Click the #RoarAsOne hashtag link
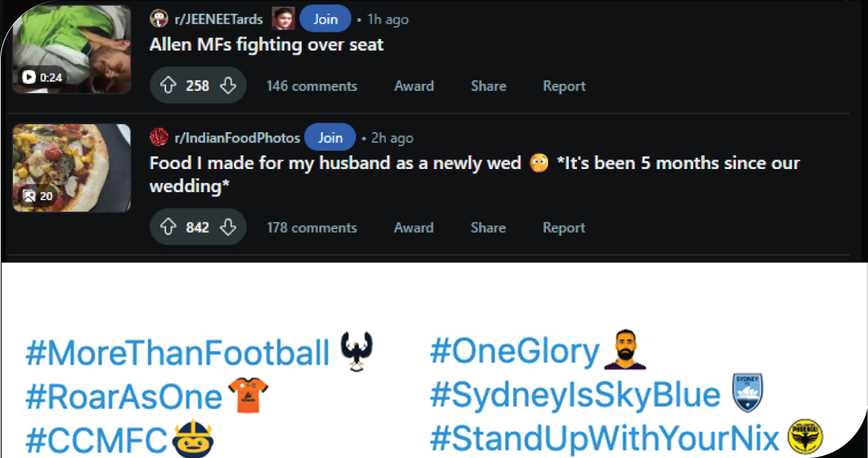Screen dimensions: 868x458 coord(123,397)
